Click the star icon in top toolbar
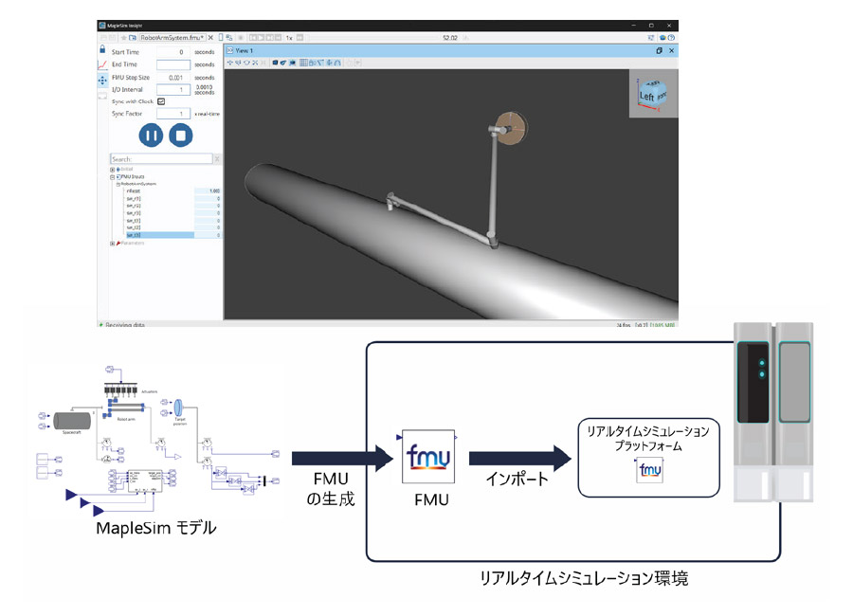This screenshot has height=616, width=853. [123, 38]
